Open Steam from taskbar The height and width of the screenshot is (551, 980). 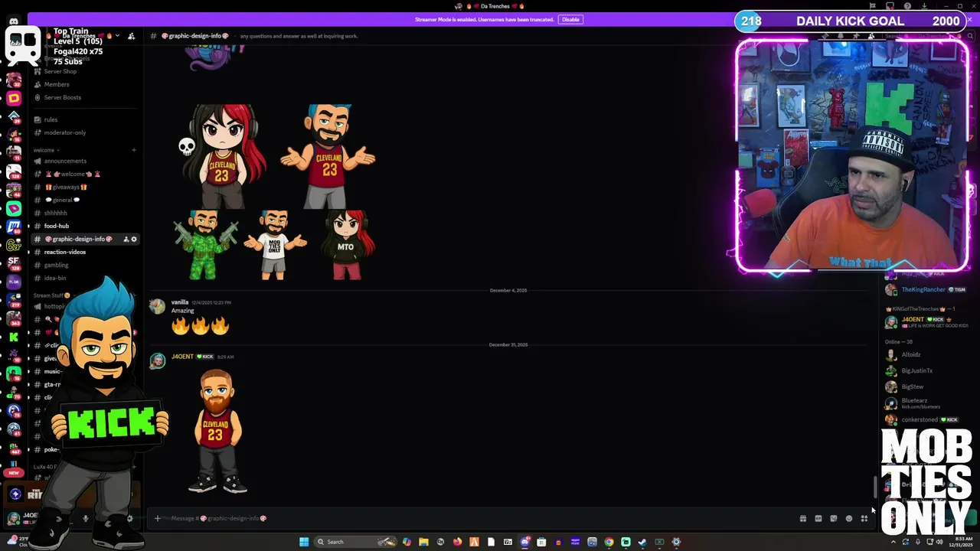[x=642, y=542]
